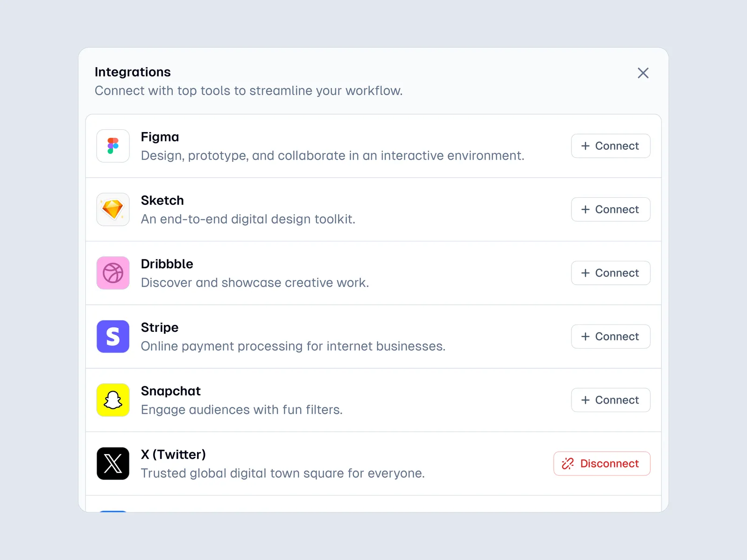Viewport: 747px width, 560px height.
Task: Click the Sketch title text
Action: 162,201
